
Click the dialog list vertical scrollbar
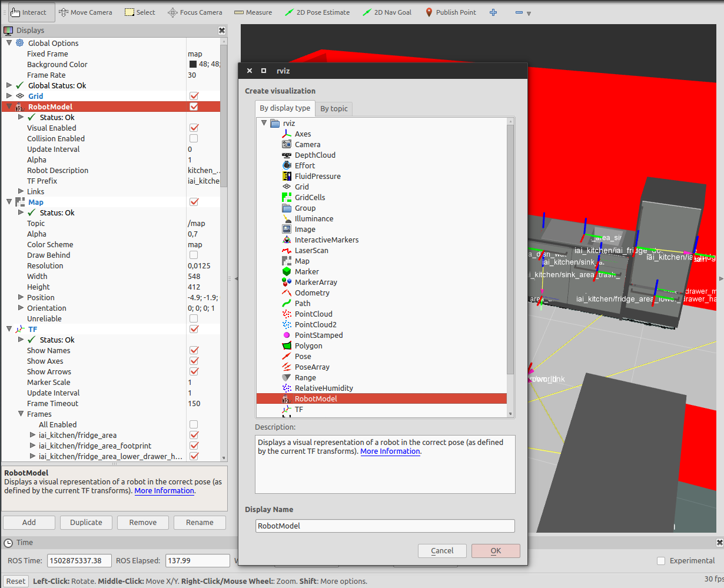click(510, 250)
